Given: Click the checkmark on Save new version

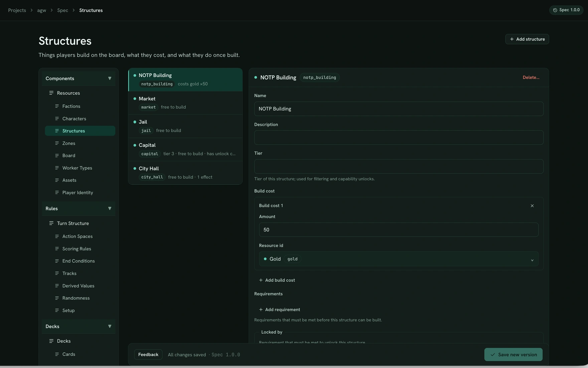Looking at the screenshot, I should [x=493, y=355].
